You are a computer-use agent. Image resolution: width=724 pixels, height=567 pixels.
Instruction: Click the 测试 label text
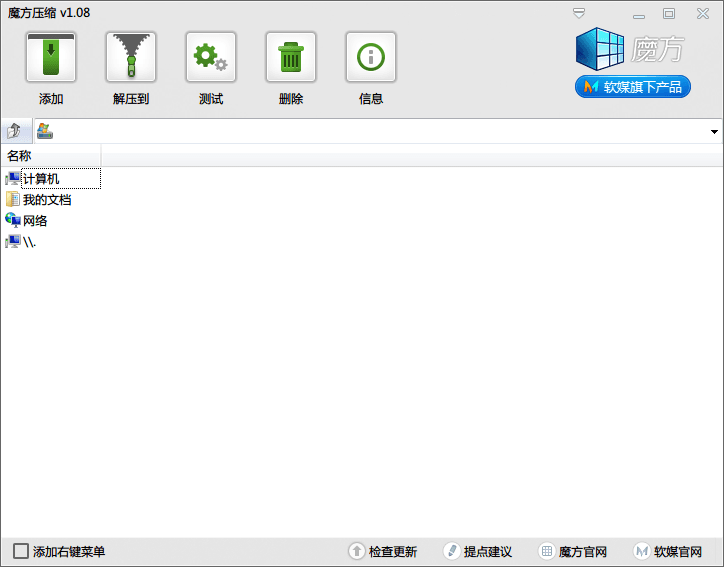pos(211,98)
